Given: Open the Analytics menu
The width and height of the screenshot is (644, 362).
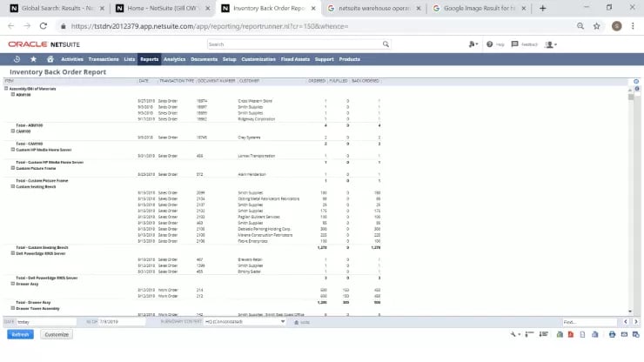Looking at the screenshot, I should pyautogui.click(x=175, y=59).
